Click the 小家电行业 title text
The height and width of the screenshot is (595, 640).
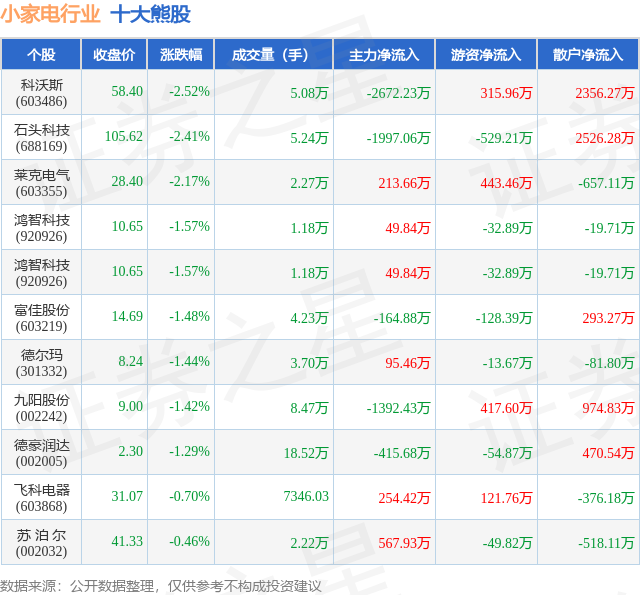click(x=51, y=14)
